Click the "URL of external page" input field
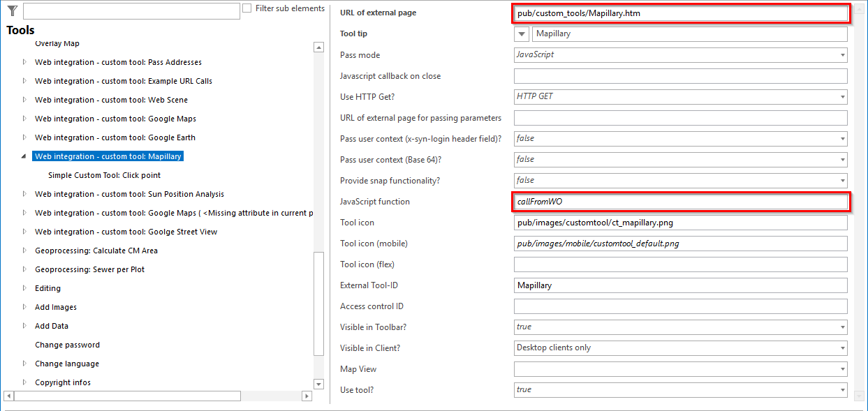This screenshot has width=868, height=411. [679, 12]
